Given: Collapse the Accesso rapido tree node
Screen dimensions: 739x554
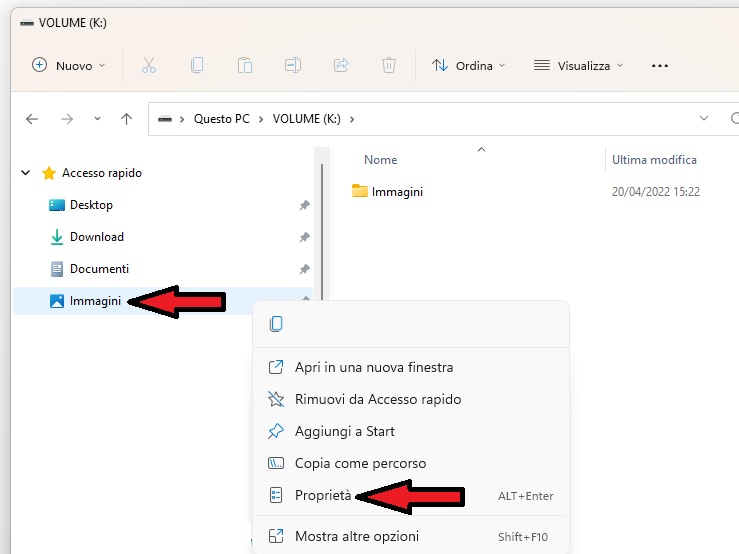Looking at the screenshot, I should click(26, 173).
